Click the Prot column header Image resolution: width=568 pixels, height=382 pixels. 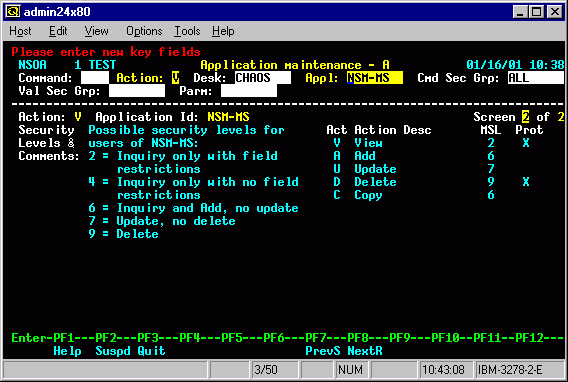(x=529, y=130)
